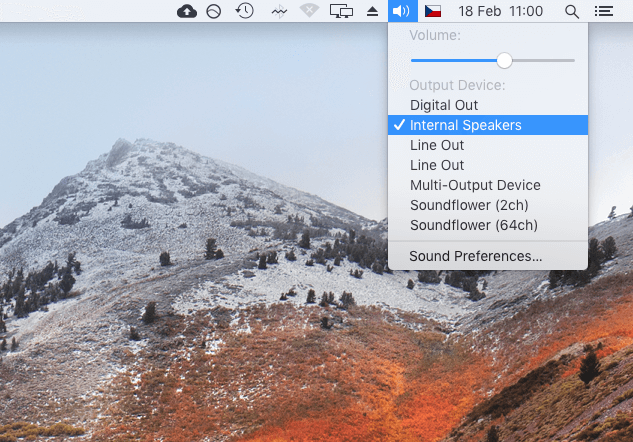This screenshot has width=633, height=442.
Task: Select the upper Line Out output device
Action: 437,145
